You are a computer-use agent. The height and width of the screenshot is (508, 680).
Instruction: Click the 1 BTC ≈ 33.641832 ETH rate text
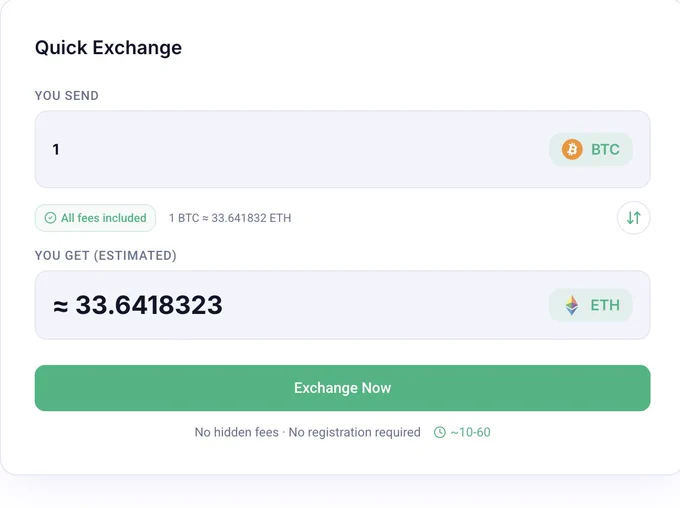click(230, 218)
